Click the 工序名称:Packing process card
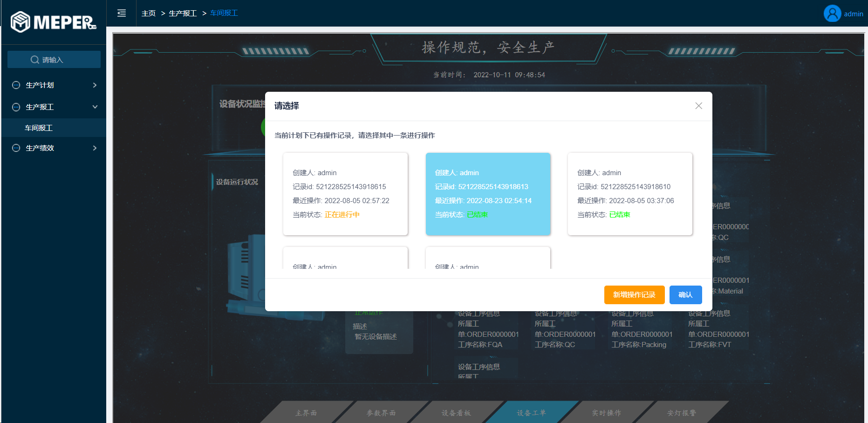868x423 pixels. 641,329
